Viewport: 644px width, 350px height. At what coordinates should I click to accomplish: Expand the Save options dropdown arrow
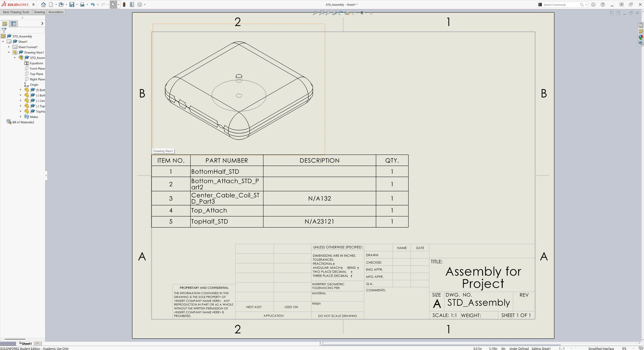coord(76,5)
